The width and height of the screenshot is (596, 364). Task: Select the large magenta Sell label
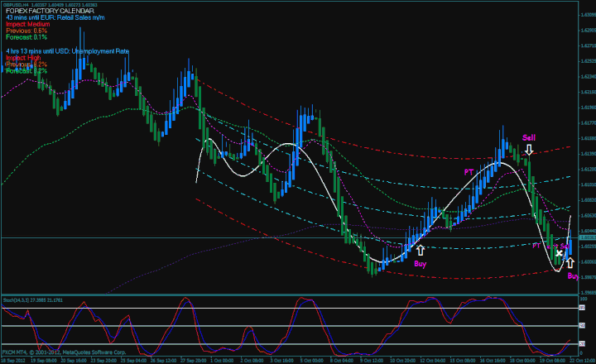(x=529, y=137)
